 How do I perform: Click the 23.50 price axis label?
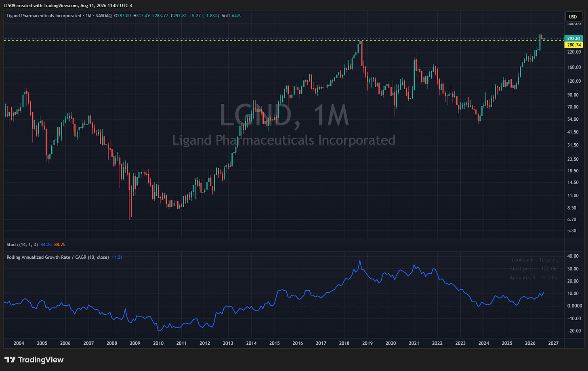[573, 159]
